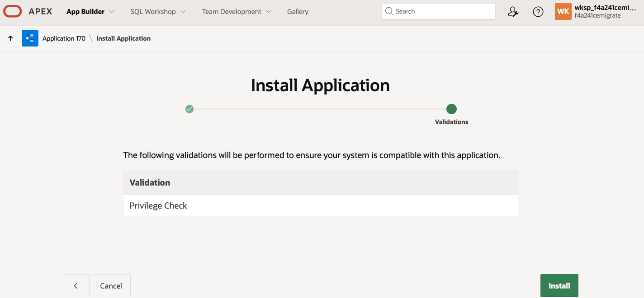
Task: Open the SQL Workshop dropdown
Action: pos(158,11)
